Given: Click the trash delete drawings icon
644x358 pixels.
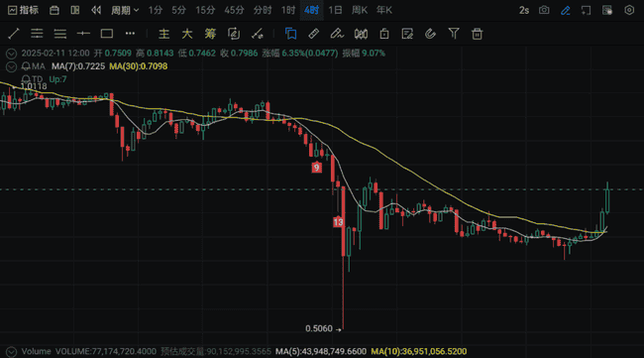Looking at the screenshot, I should click(x=477, y=34).
